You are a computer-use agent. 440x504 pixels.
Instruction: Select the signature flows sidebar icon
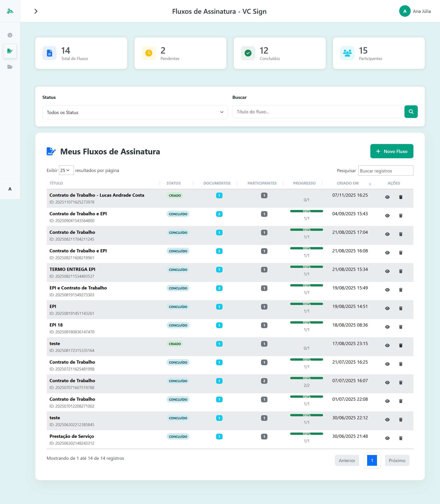click(10, 51)
